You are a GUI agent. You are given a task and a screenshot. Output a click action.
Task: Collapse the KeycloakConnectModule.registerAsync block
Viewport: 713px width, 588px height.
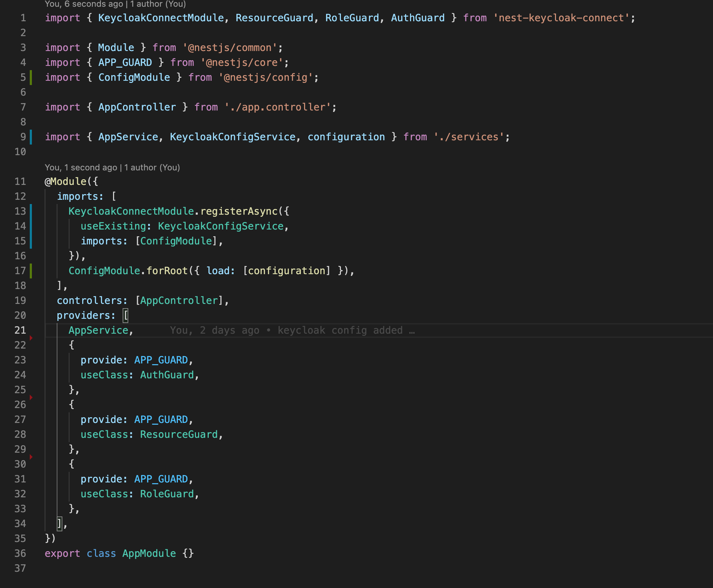click(39, 211)
